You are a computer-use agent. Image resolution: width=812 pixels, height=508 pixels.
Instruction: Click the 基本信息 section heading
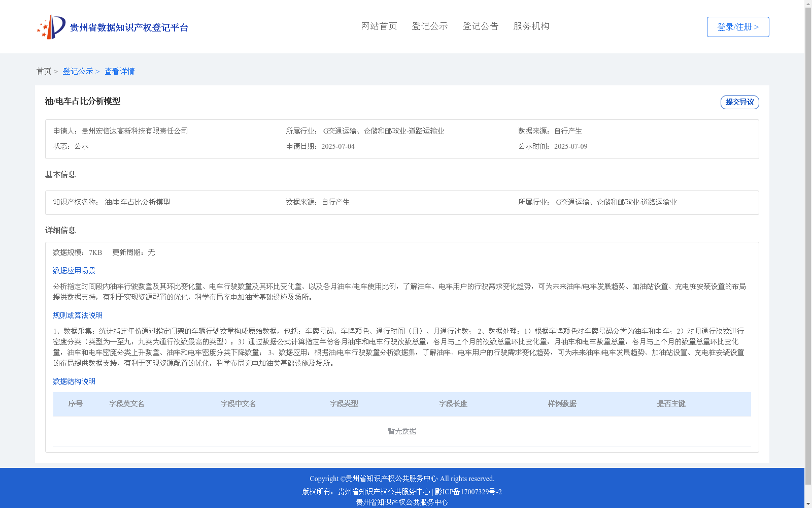[60, 174]
